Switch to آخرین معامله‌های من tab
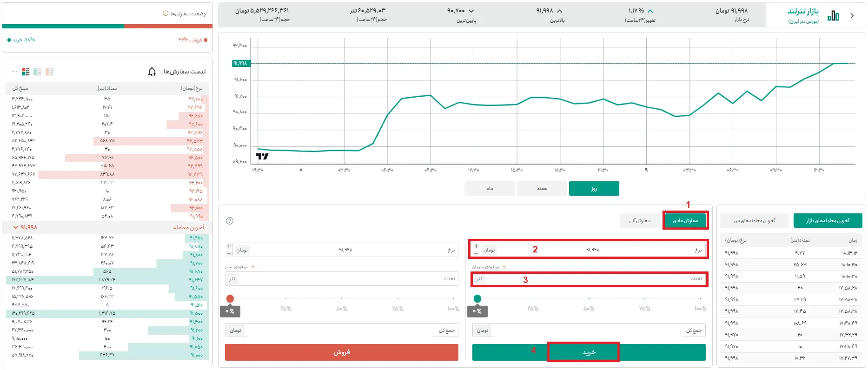The height and width of the screenshot is (370, 868). 754,221
